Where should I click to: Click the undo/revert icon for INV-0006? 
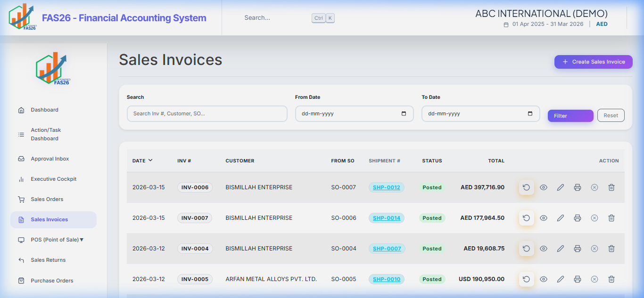pos(527,187)
